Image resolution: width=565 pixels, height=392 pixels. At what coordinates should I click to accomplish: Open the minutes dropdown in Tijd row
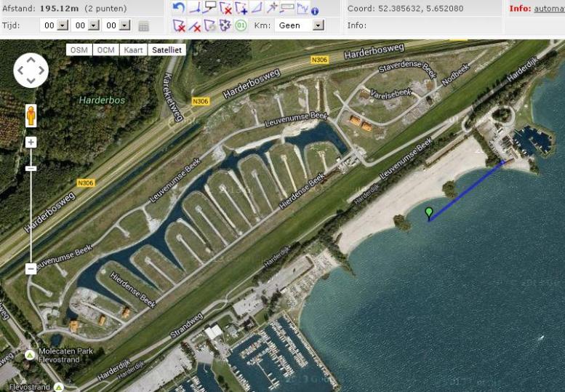94,25
